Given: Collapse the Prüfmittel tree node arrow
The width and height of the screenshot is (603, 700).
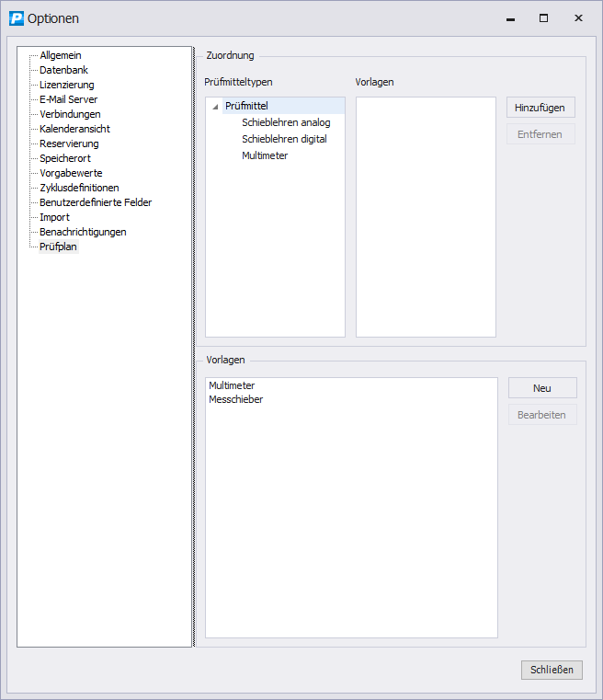Looking at the screenshot, I should (x=215, y=107).
